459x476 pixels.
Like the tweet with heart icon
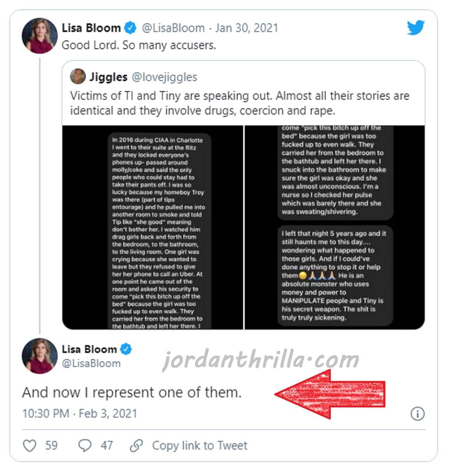(x=30, y=446)
